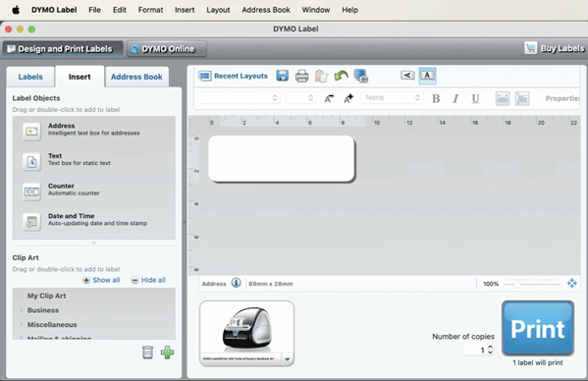This screenshot has width=588, height=381.
Task: Click the green Undo arrow icon
Action: coord(341,77)
